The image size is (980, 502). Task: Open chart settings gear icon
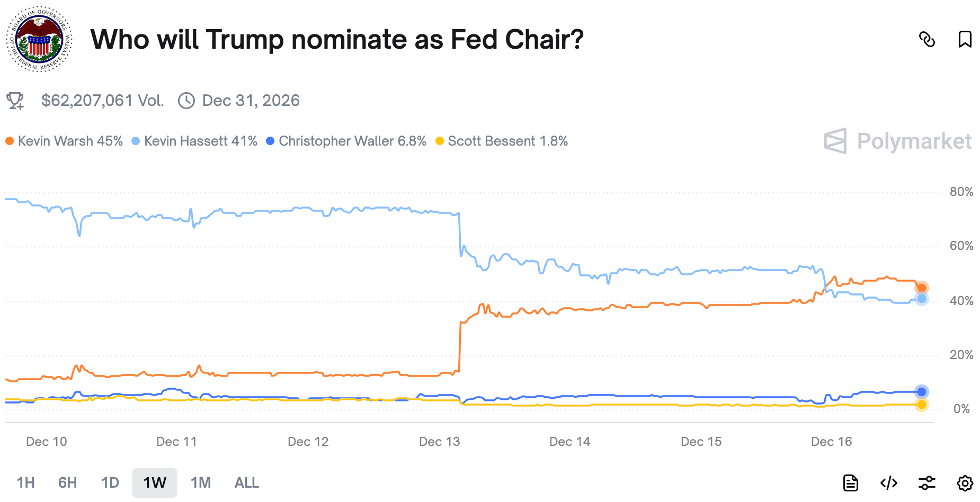[x=965, y=483]
